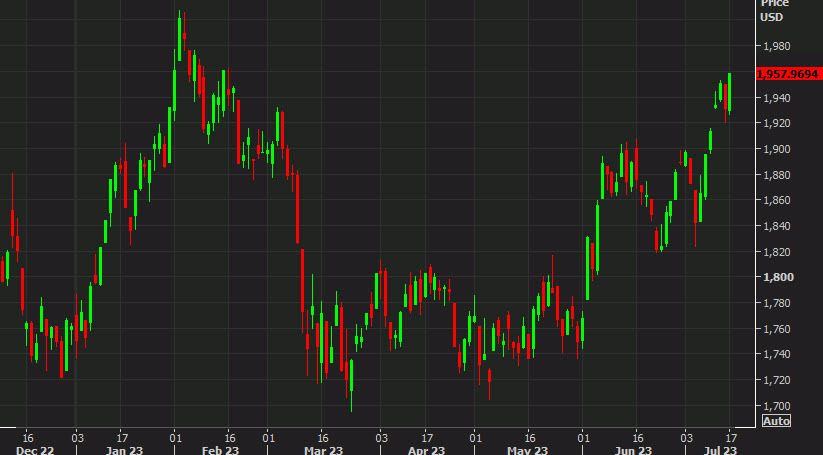
Task: Select the Jan 23 month label
Action: tap(124, 450)
